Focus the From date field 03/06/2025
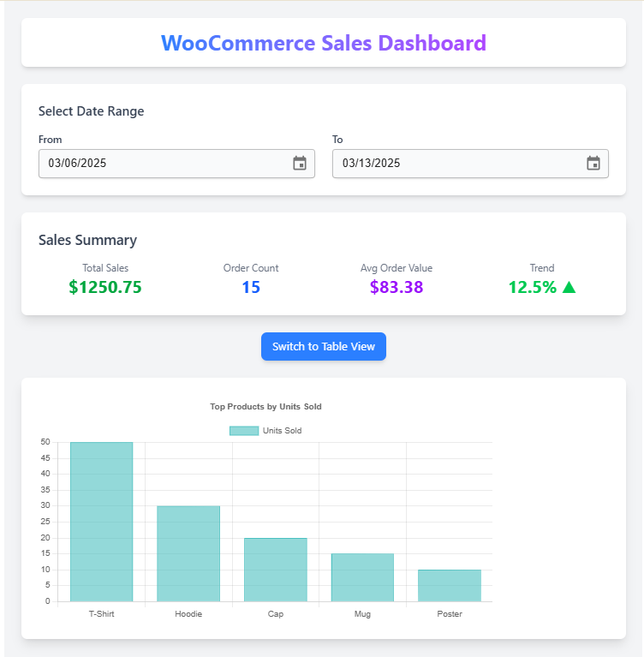 [176, 164]
